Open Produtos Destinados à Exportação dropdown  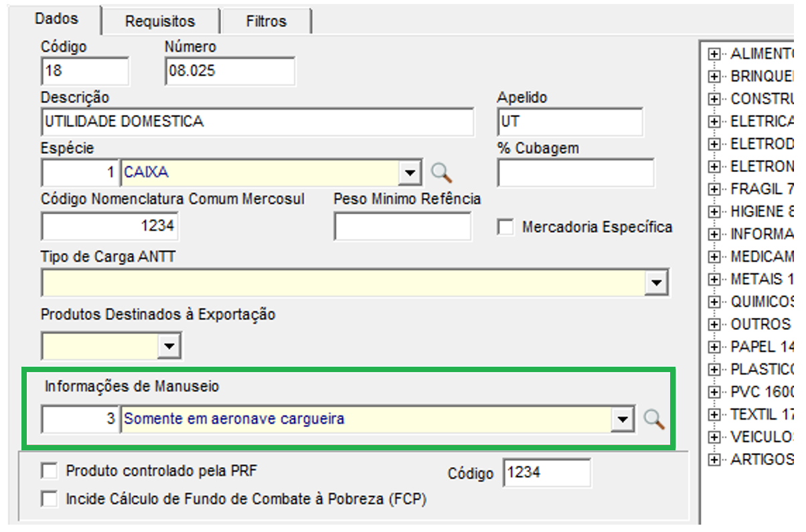coord(169,346)
